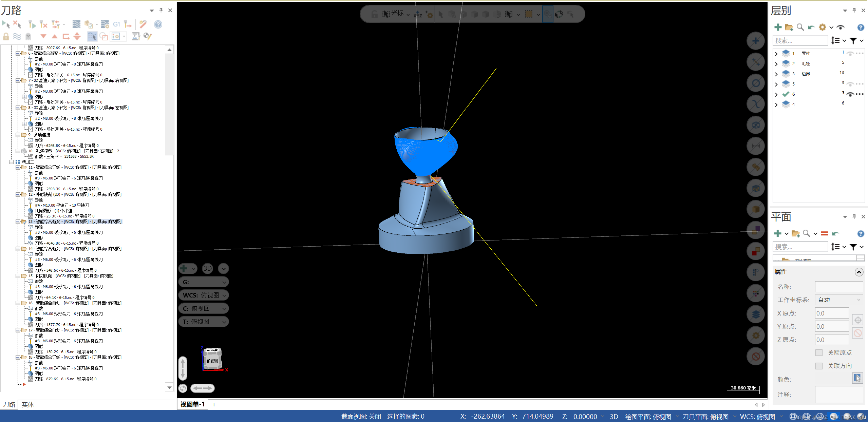The image size is (868, 422).
Task: Click the lock operations padlock icon
Action: [x=6, y=36]
